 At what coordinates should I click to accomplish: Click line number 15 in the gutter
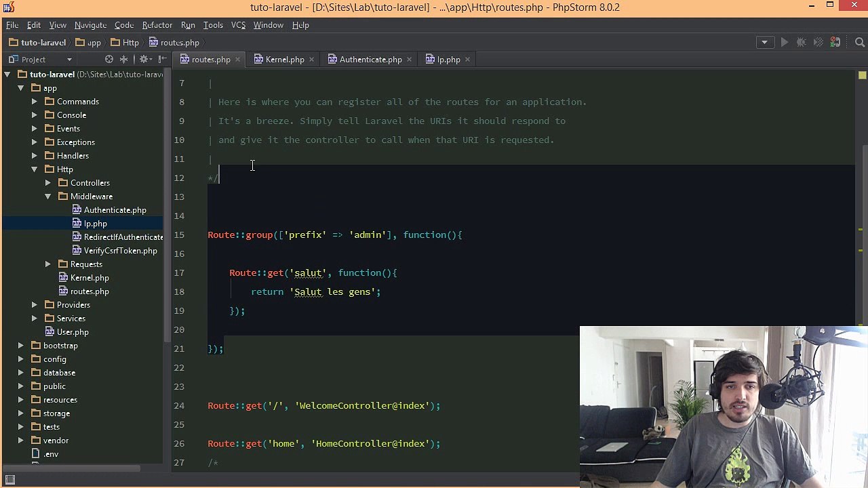pos(179,235)
